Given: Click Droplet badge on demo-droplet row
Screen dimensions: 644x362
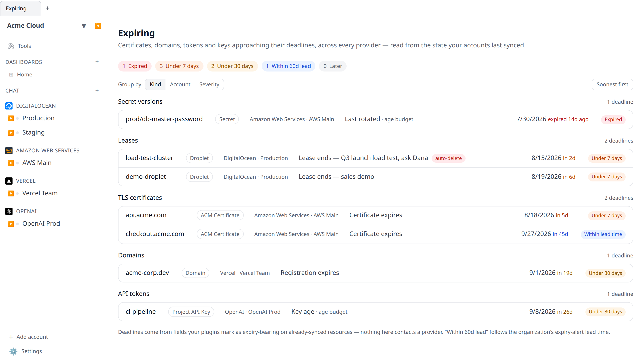Looking at the screenshot, I should (199, 177).
